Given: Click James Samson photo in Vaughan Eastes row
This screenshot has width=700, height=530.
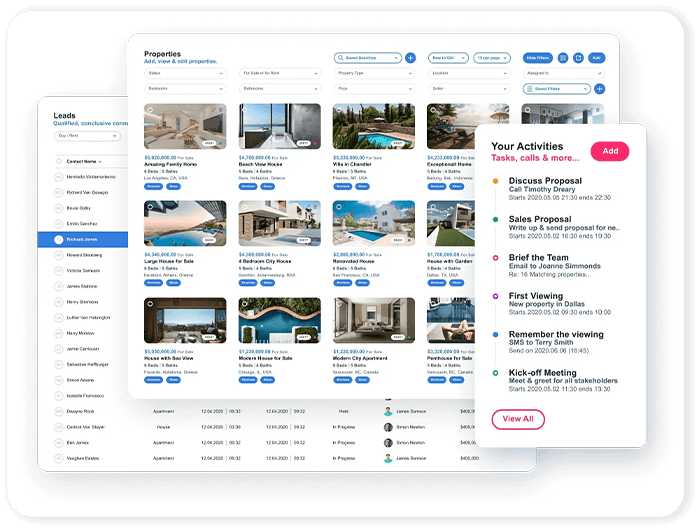Looking at the screenshot, I should 388,458.
